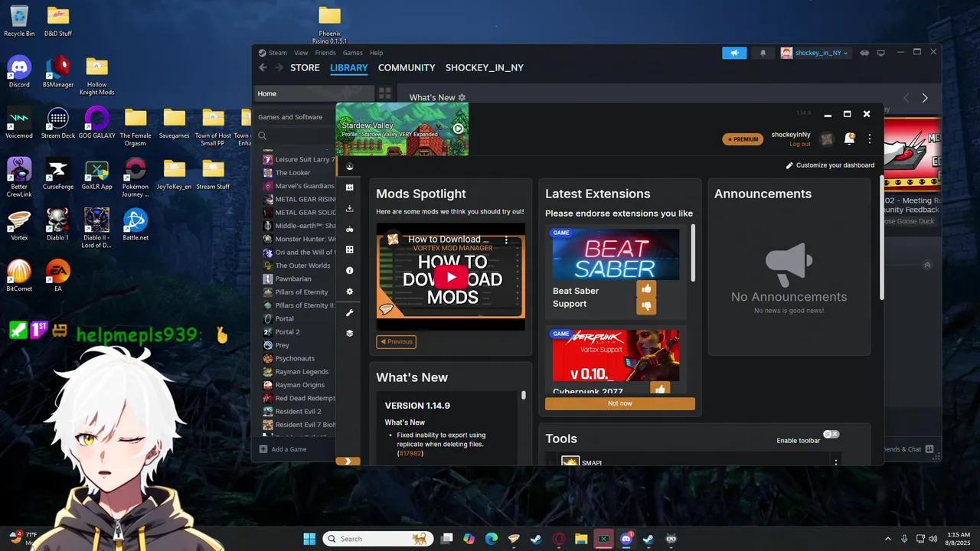Click Steam library search magnifier
The width and height of the screenshot is (980, 551).
pyautogui.click(x=263, y=135)
